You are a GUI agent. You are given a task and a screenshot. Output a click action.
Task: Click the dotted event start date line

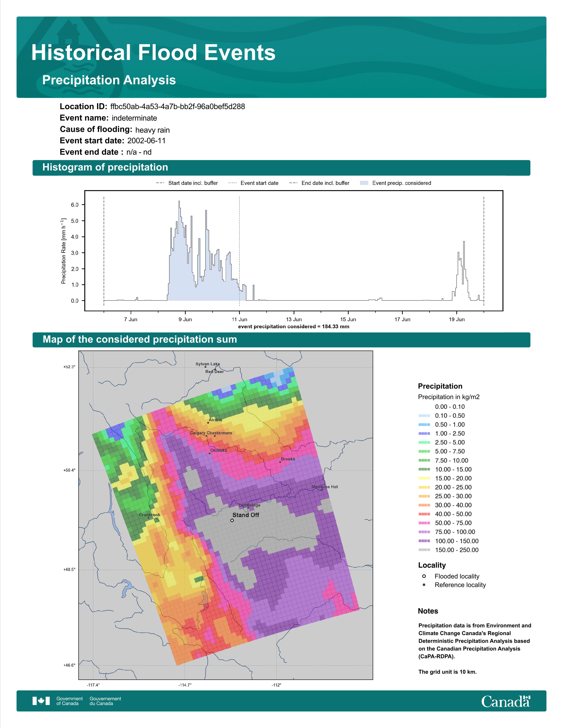tap(240, 251)
